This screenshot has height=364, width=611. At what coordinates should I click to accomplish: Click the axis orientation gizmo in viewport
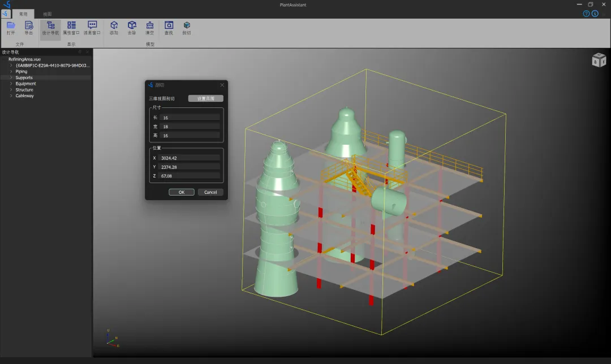click(112, 339)
